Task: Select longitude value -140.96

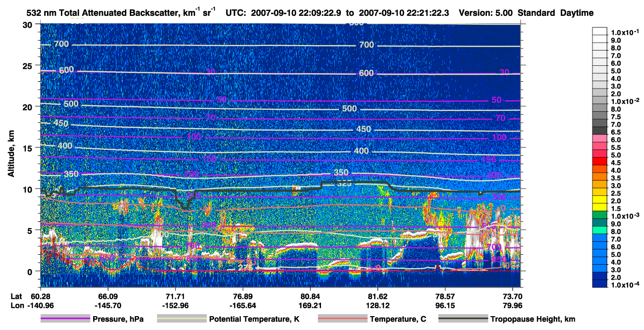Action: click(40, 305)
